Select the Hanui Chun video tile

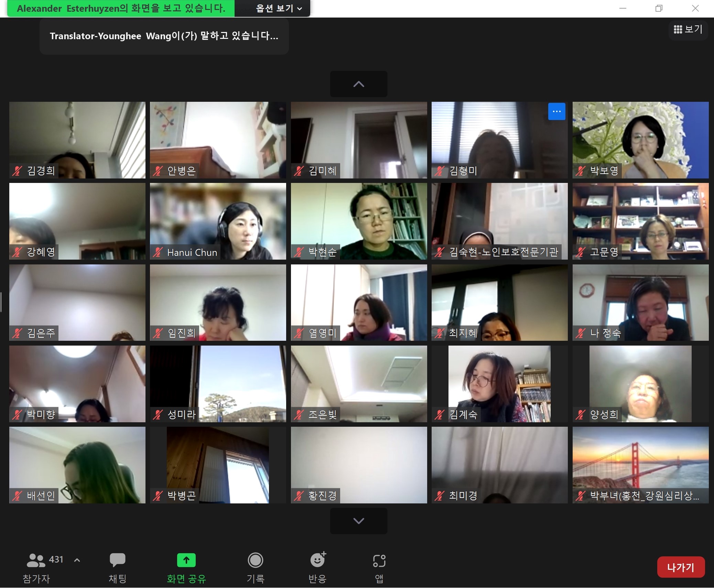(218, 221)
